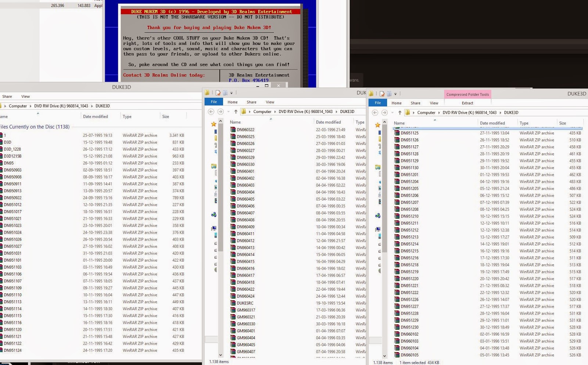The height and width of the screenshot is (365, 588).
Task: Select file DN960102 in right window
Action: point(409,334)
